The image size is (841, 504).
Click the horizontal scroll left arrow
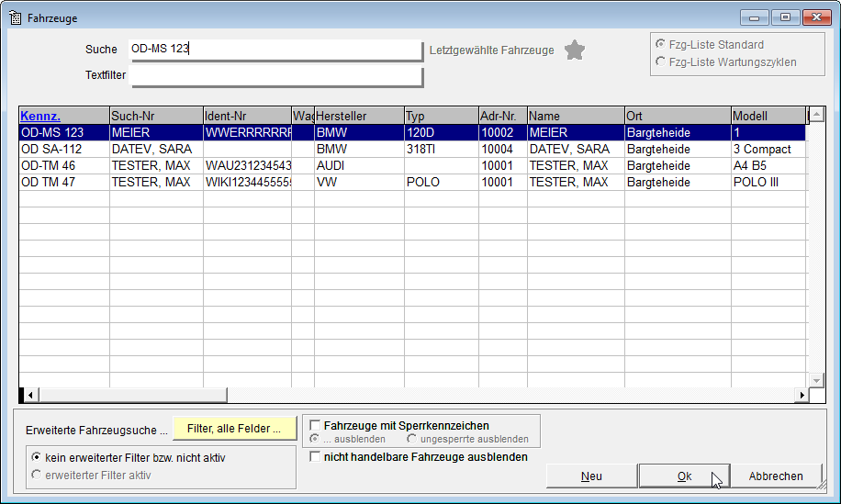coord(30,395)
